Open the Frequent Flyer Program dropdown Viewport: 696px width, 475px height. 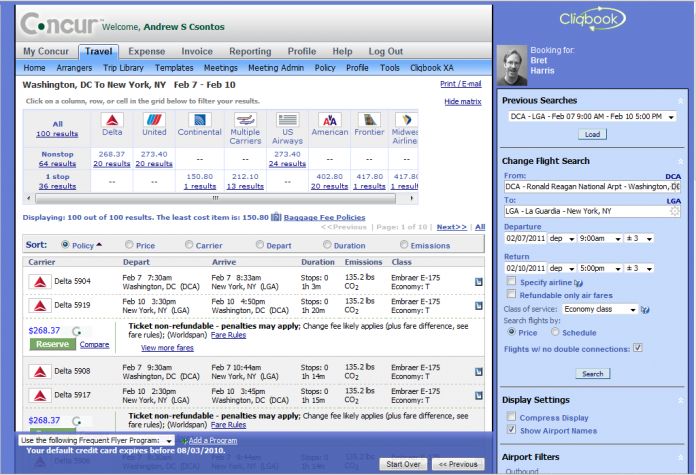point(96,440)
